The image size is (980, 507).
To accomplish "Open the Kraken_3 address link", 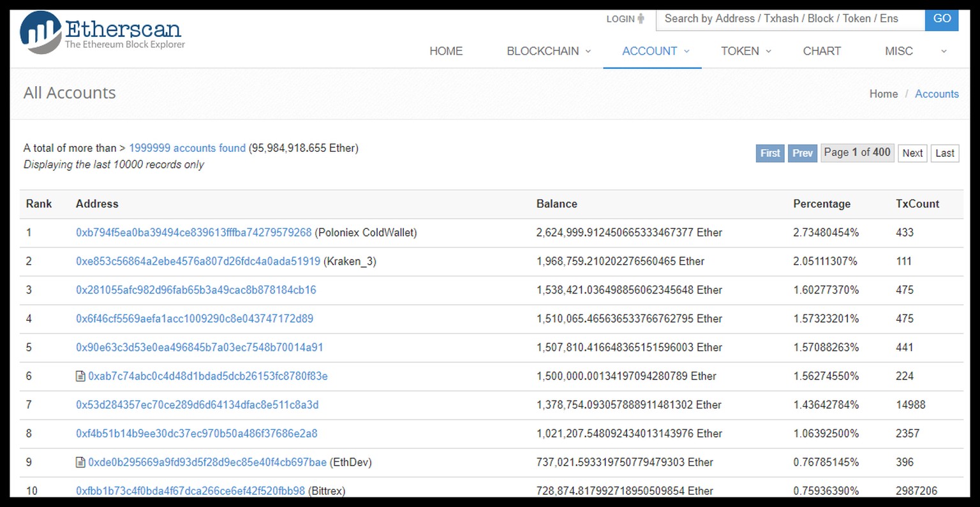I will [x=198, y=261].
